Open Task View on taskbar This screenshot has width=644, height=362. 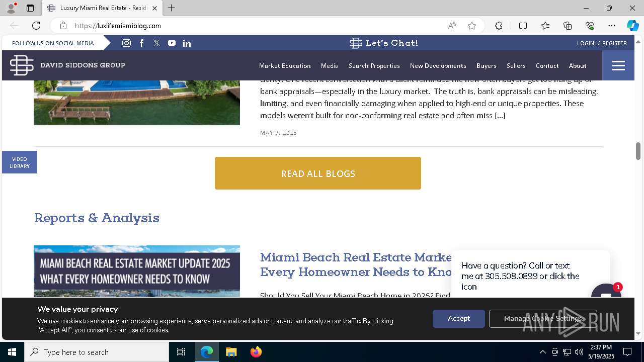[x=181, y=352]
